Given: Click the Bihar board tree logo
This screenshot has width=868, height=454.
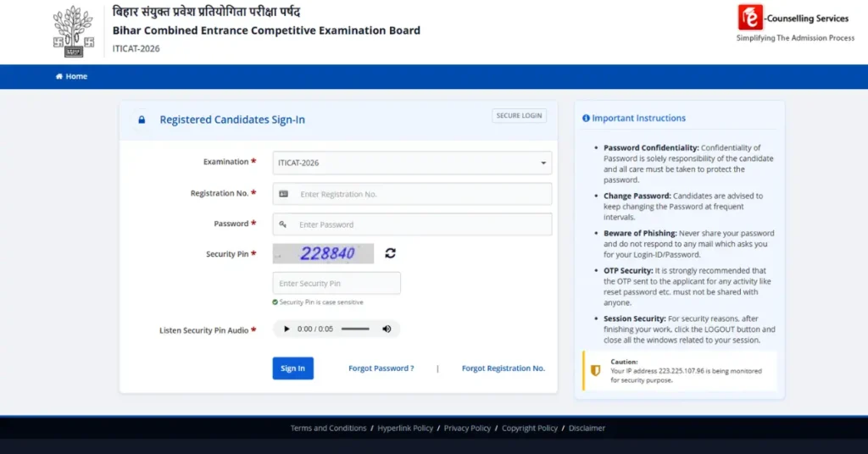Looking at the screenshot, I should pos(73,31).
